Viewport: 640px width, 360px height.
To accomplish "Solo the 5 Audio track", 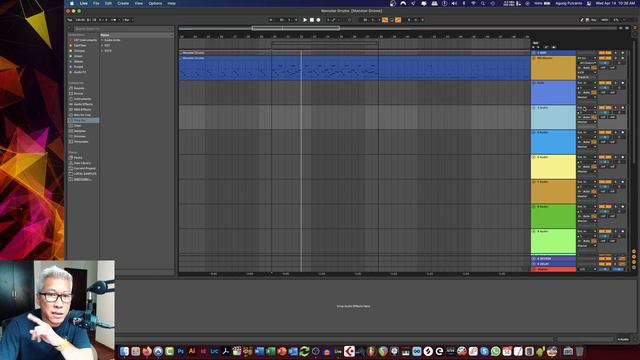I will [x=616, y=133].
